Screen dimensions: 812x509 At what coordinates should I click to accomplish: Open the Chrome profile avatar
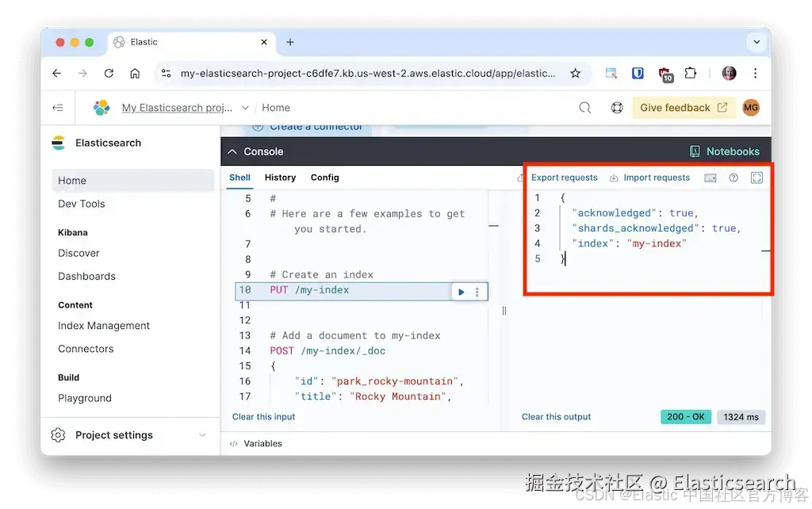pos(730,73)
